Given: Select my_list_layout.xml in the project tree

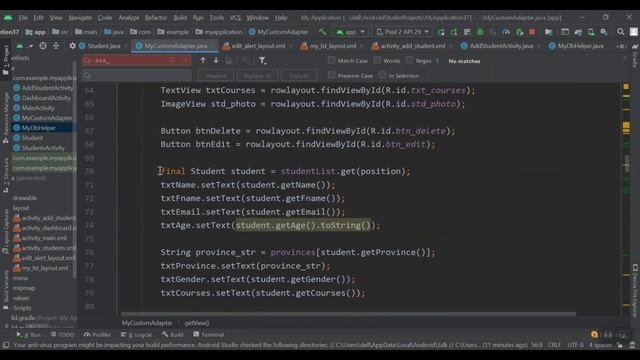Looking at the screenshot, I should [x=45, y=268].
